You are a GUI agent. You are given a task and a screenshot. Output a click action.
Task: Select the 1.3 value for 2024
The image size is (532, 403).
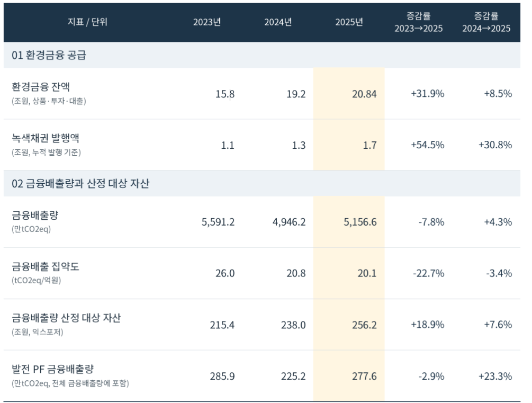299,145
